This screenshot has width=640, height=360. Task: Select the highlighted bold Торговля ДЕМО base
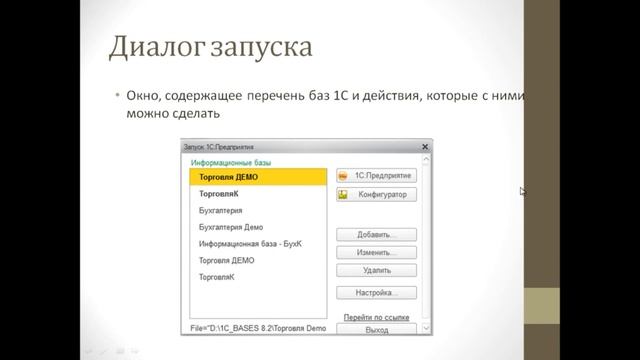pyautogui.click(x=258, y=177)
